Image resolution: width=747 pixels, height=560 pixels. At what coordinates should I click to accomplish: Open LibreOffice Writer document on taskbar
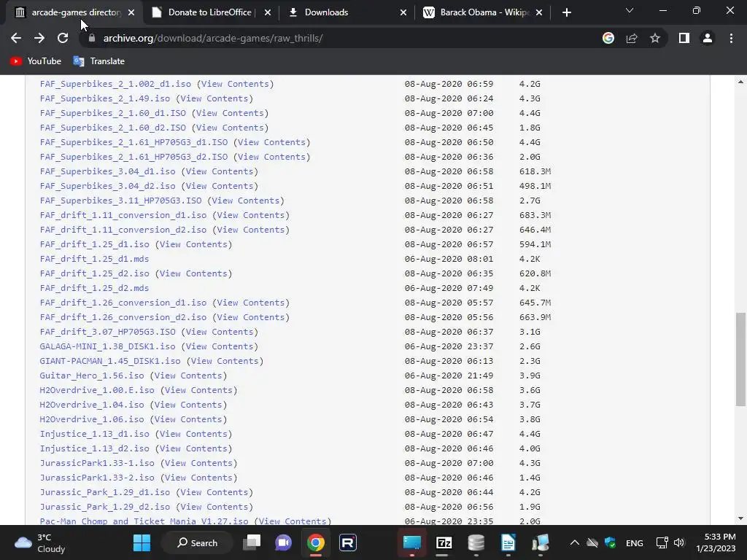pyautogui.click(x=508, y=542)
